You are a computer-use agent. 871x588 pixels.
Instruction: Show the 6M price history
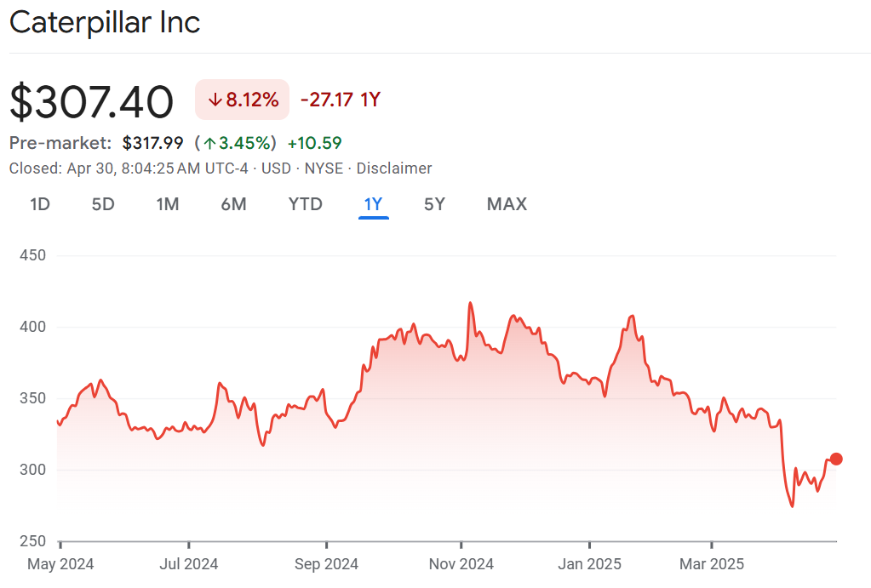tap(233, 204)
